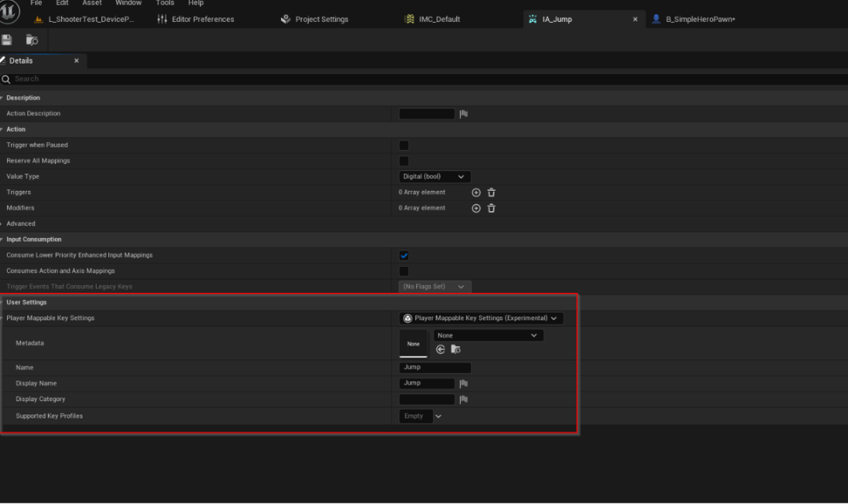Open the Help menu
Screen dimensions: 848x504
pyautogui.click(x=196, y=3)
